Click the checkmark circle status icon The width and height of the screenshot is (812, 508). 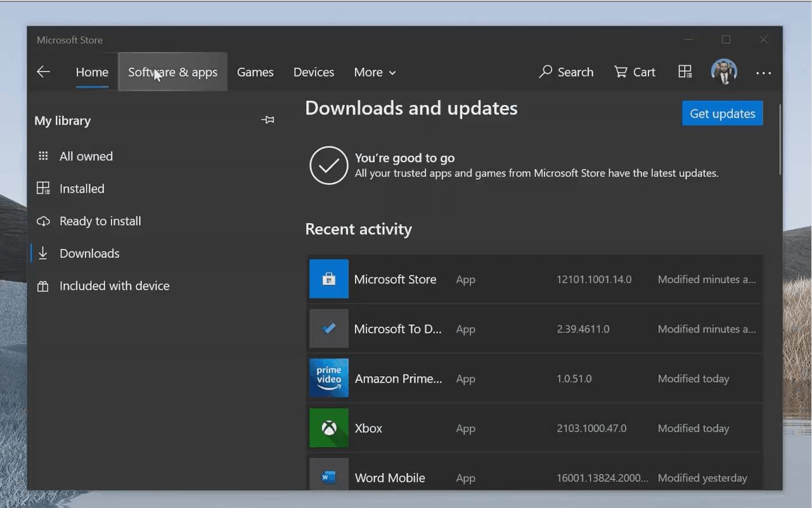coord(329,165)
